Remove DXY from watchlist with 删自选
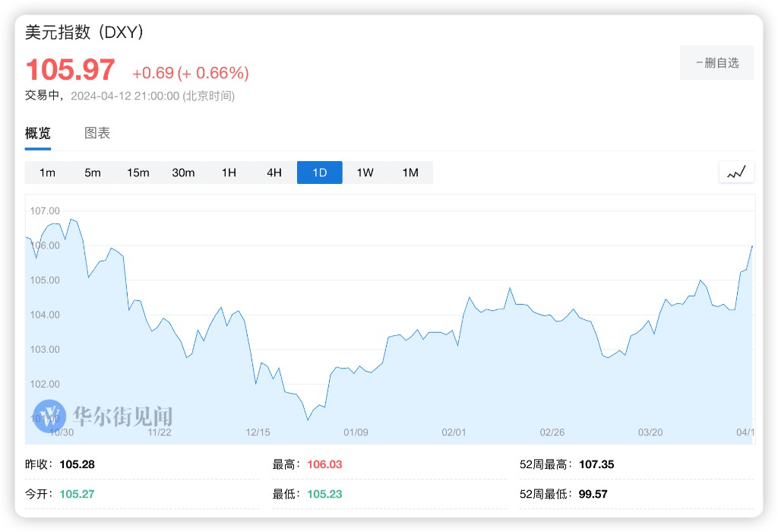Screen dimensions: 778x532 click(716, 63)
